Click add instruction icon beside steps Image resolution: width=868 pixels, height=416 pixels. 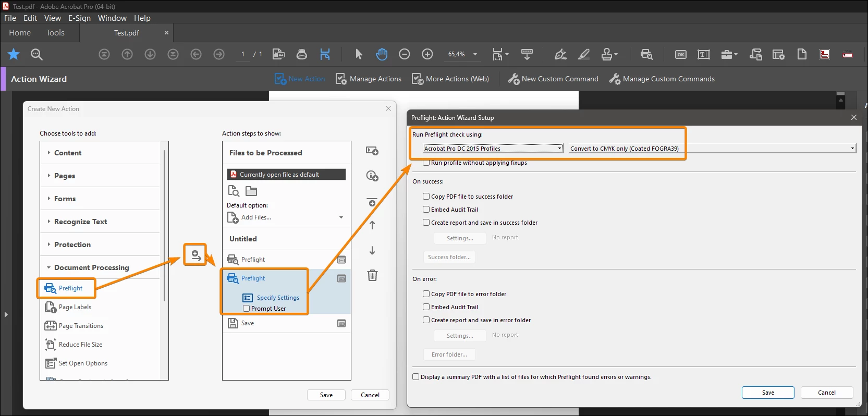[x=372, y=176]
